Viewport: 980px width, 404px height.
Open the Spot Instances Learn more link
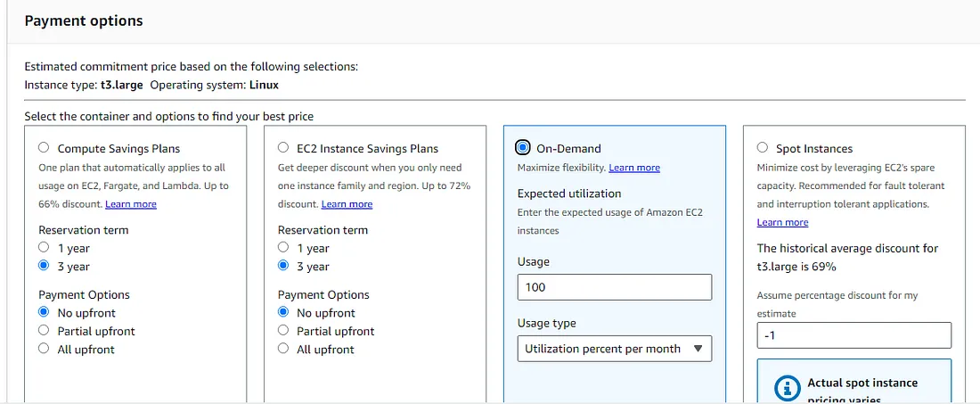coord(782,222)
